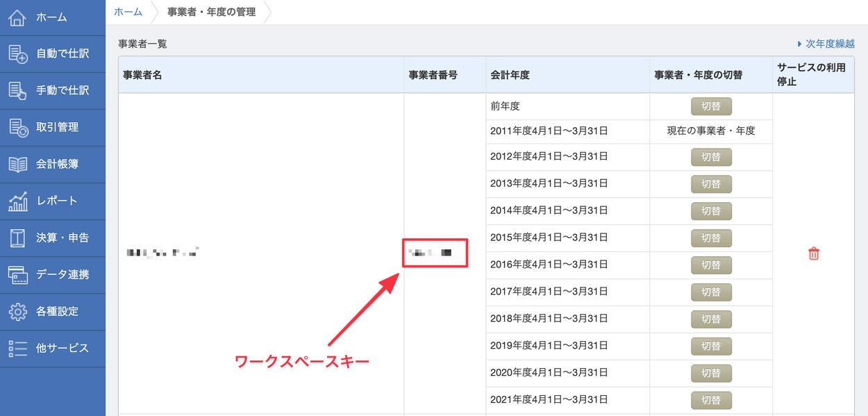
Task: Open the 会計帳簿 sidebar menu
Action: pyautogui.click(x=53, y=164)
